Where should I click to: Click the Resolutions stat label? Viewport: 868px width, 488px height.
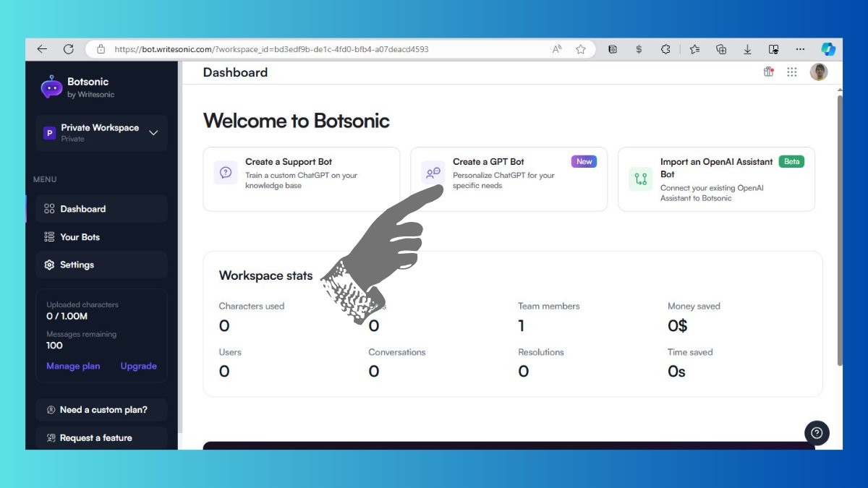[x=541, y=352]
